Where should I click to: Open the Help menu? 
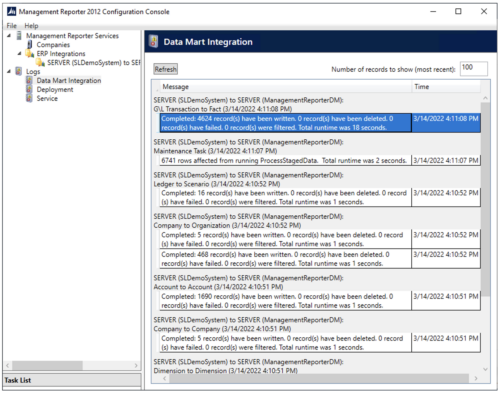tap(31, 26)
